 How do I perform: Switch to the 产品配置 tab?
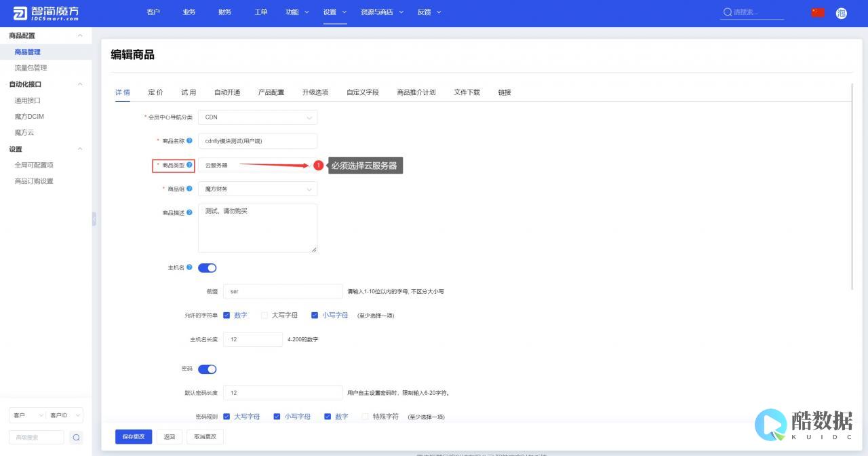[271, 92]
